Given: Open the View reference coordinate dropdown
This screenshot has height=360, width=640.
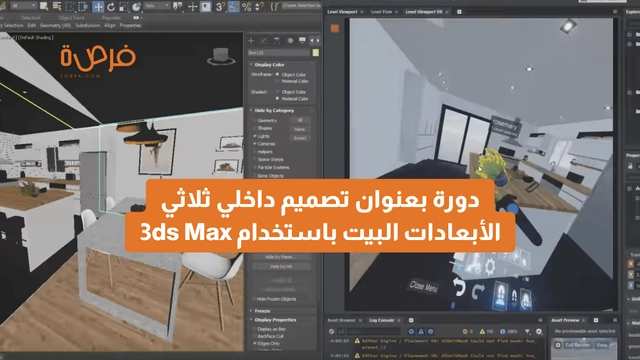Looking at the screenshot, I should pos(157,6).
